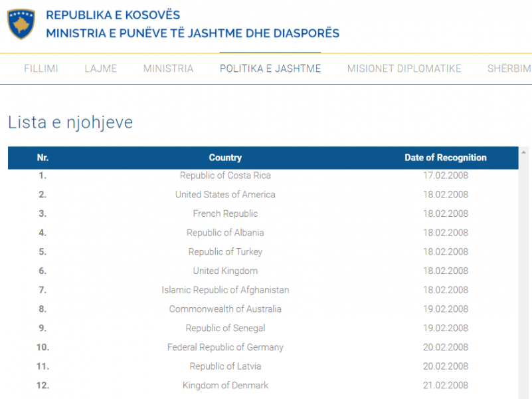Click the Country column header

(225, 158)
